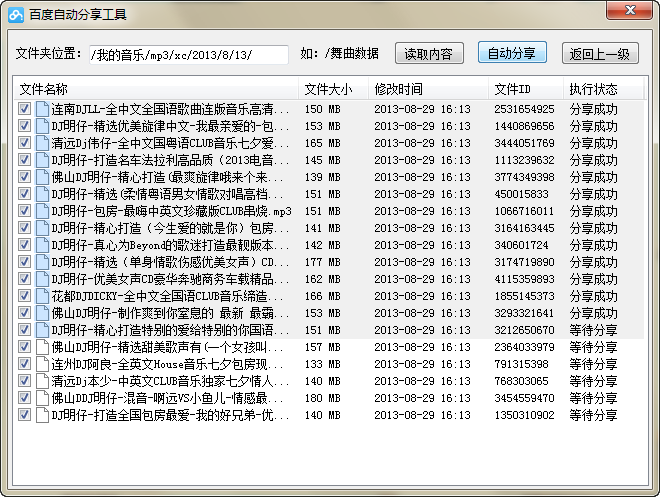
Task: Click file icon of 柔情粤语男女情歌 row
Action: [42, 194]
